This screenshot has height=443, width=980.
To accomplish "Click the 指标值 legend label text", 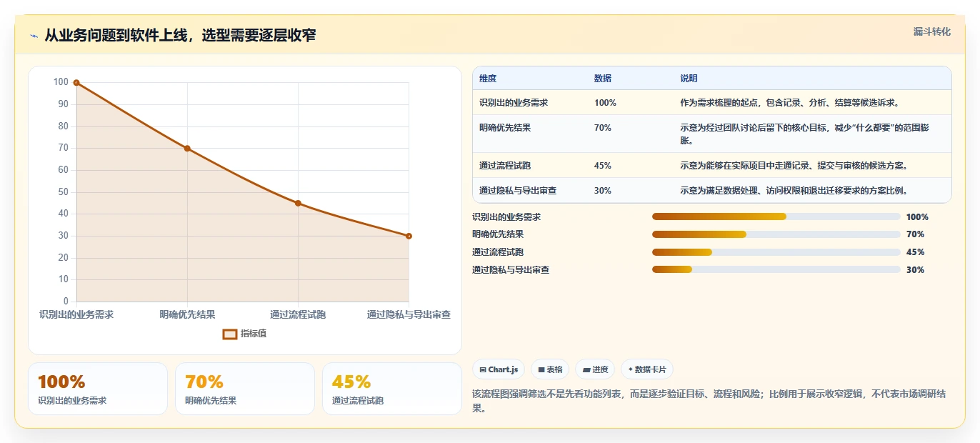I will pos(254,334).
